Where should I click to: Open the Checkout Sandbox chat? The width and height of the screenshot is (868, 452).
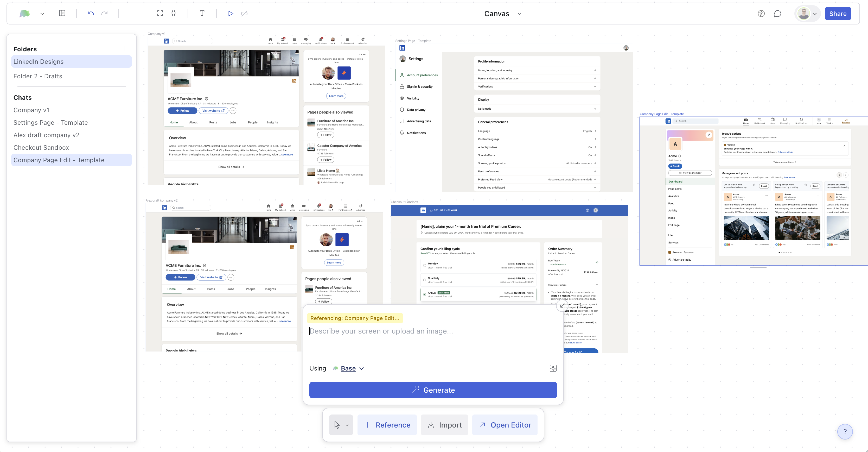pyautogui.click(x=41, y=148)
